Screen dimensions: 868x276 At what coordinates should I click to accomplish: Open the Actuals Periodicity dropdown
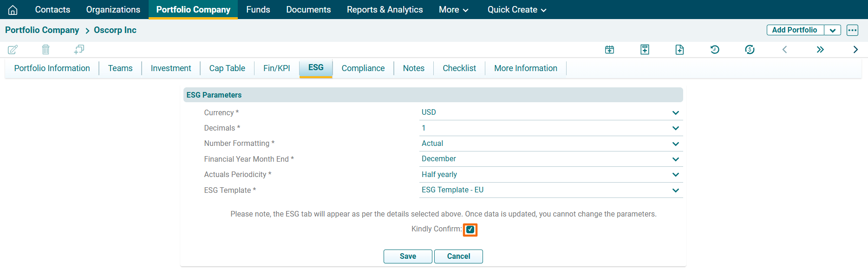pos(675,175)
